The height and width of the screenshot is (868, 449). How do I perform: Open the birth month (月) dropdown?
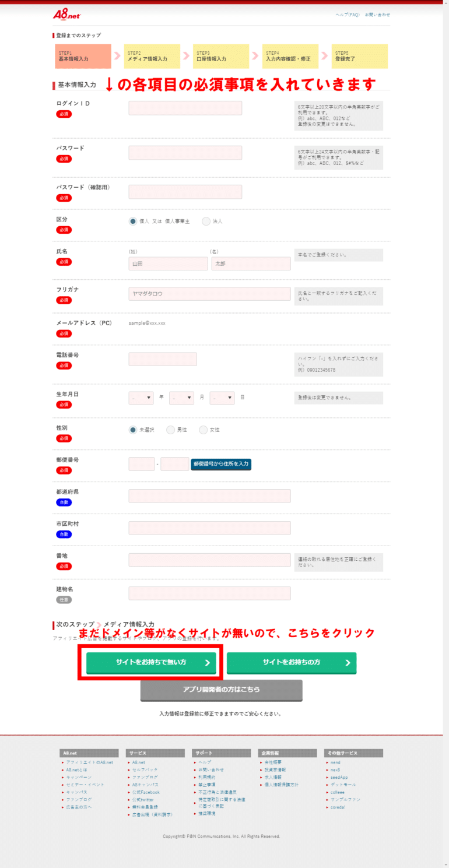click(181, 398)
